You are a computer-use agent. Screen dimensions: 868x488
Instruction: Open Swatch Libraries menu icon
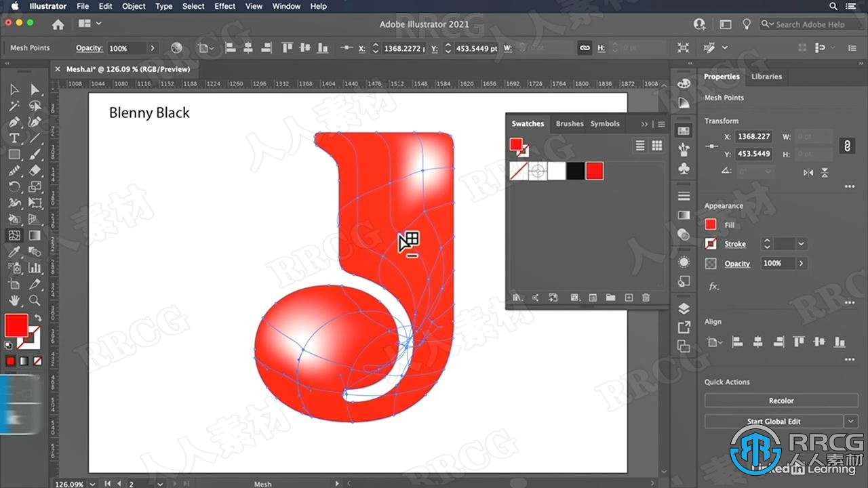(x=517, y=298)
